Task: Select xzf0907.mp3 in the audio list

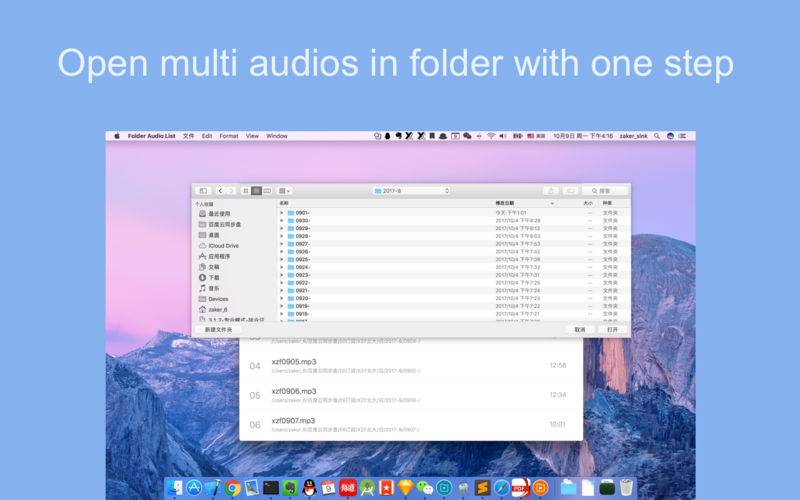Action: point(411,424)
